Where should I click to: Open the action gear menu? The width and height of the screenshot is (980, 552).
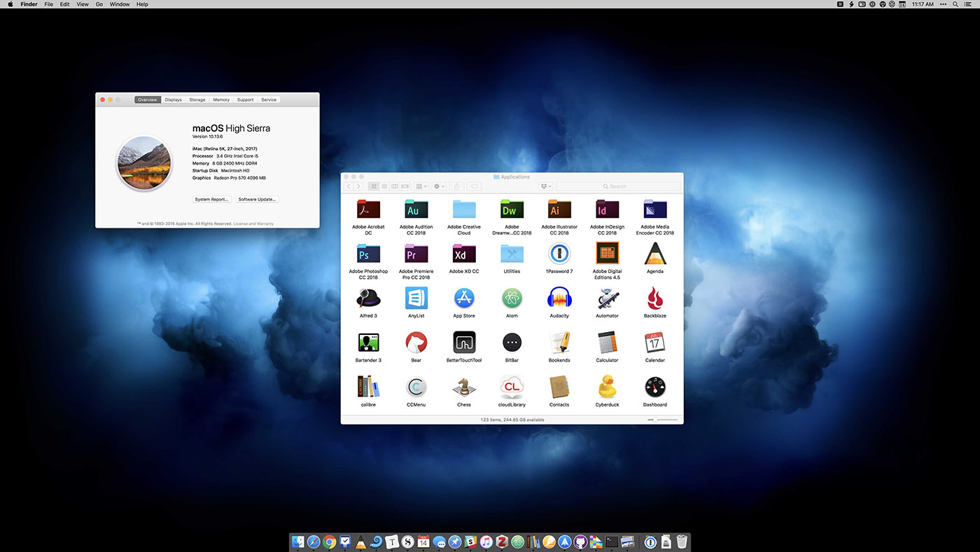[x=438, y=186]
